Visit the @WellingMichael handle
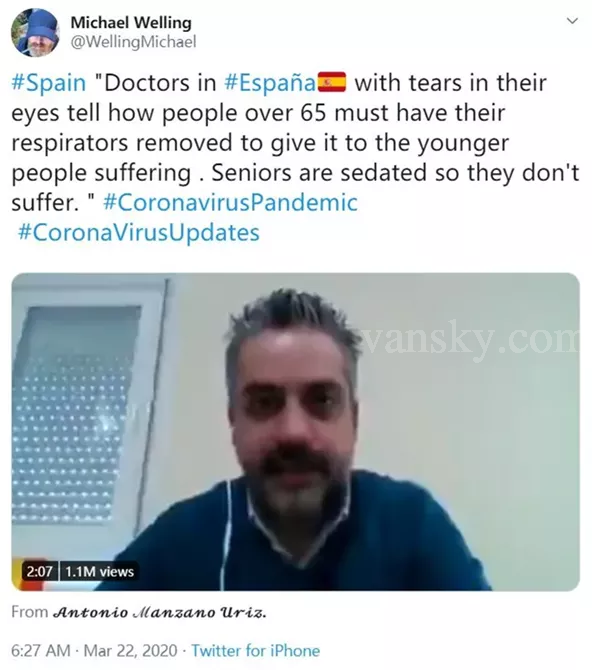Viewport: 592px width, 670px height. 133,42
